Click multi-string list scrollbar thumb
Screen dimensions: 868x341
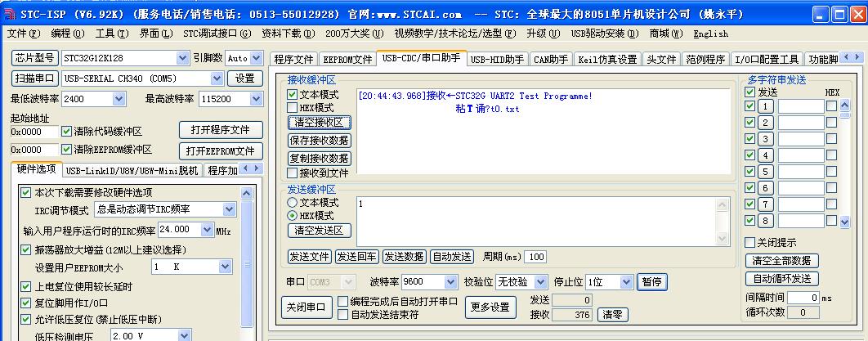pyautogui.click(x=844, y=114)
